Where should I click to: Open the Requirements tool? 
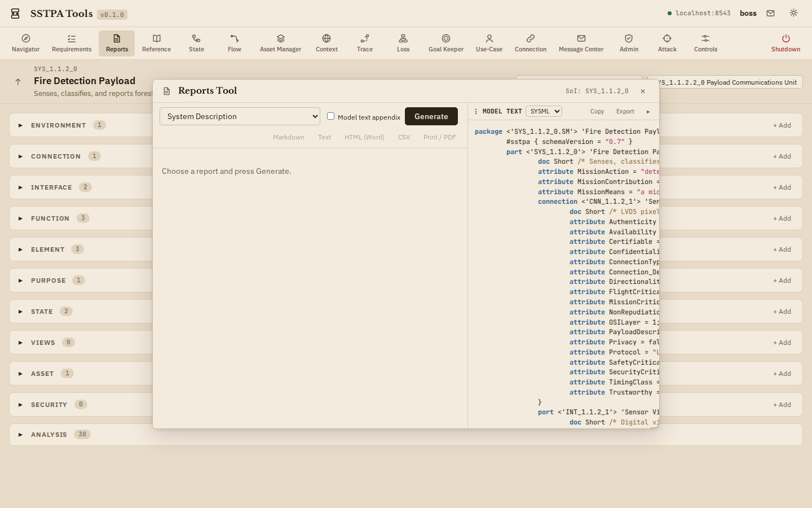point(72,43)
